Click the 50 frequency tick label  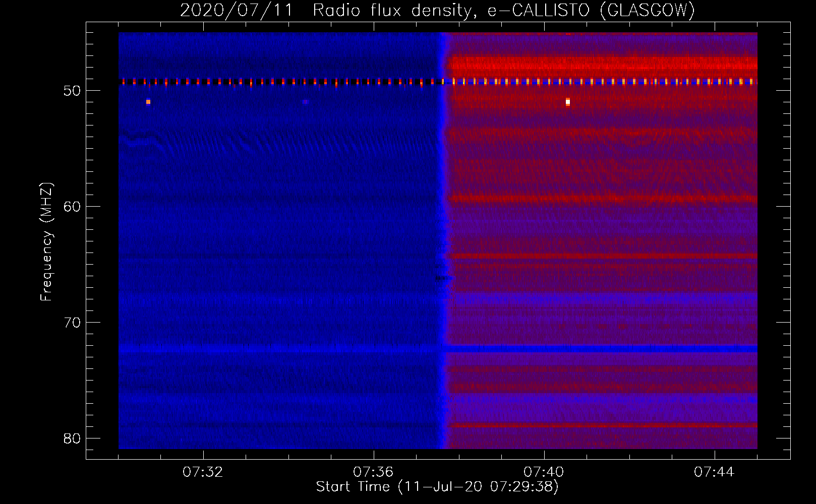pos(72,91)
